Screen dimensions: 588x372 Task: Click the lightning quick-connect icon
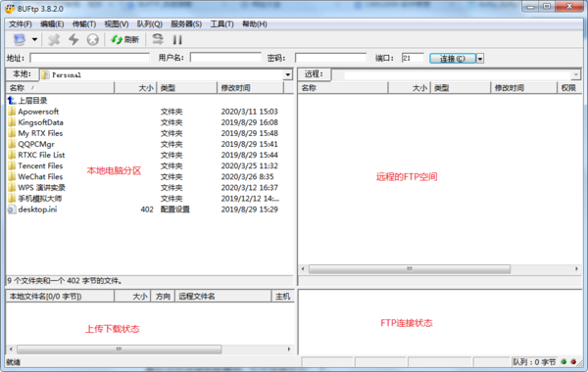tap(73, 39)
